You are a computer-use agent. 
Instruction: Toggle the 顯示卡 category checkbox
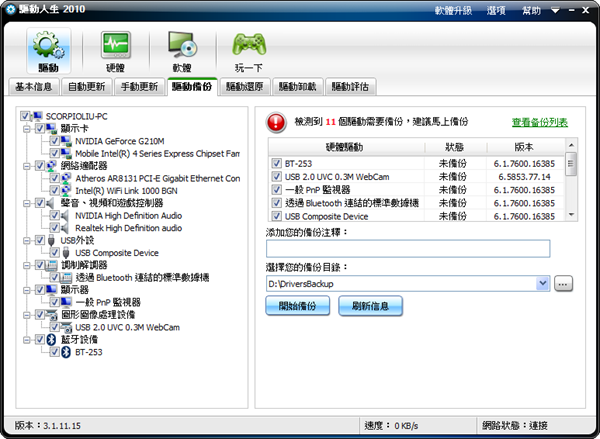40,128
